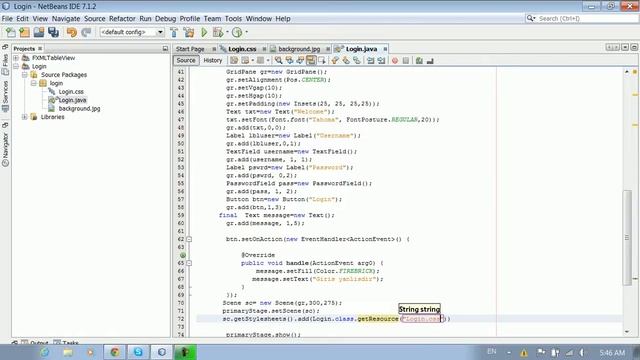This screenshot has width=640, height=360.
Task: Collapse code fold at line 62
Action: (x=189, y=239)
